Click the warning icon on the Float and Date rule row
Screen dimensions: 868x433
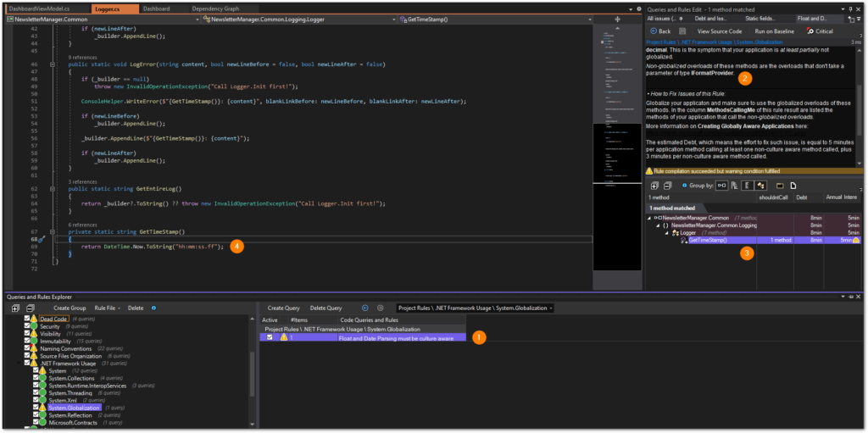click(x=283, y=337)
